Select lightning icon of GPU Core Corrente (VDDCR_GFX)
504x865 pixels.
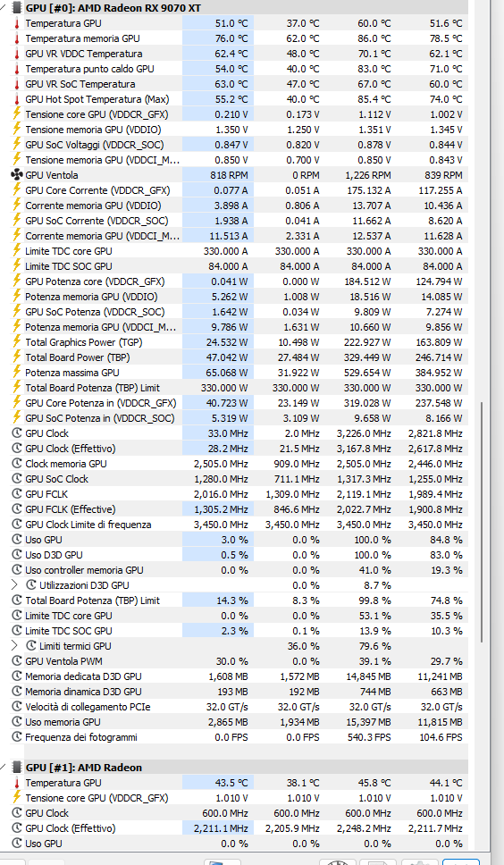[x=17, y=190]
